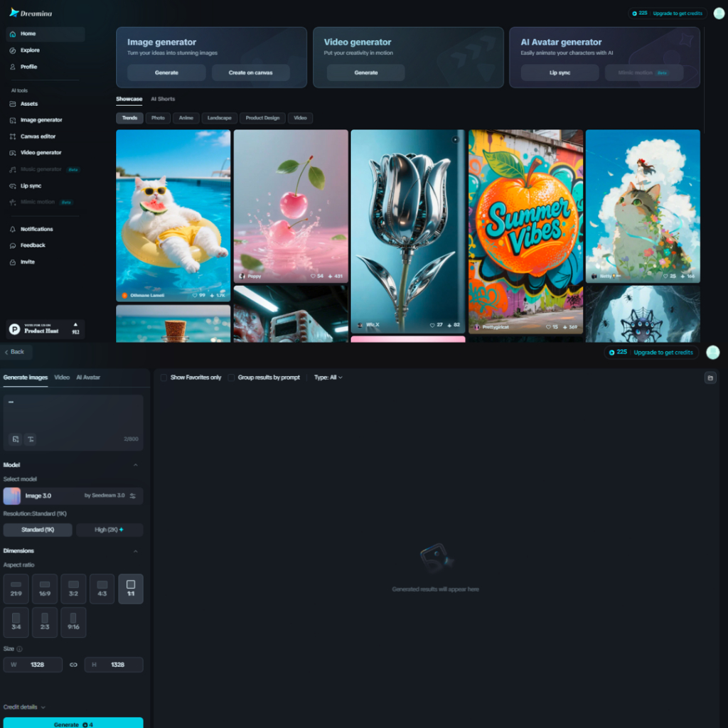Screen dimensions: 728x728
Task: Click the Lip sync sidebar icon
Action: [x=13, y=186]
